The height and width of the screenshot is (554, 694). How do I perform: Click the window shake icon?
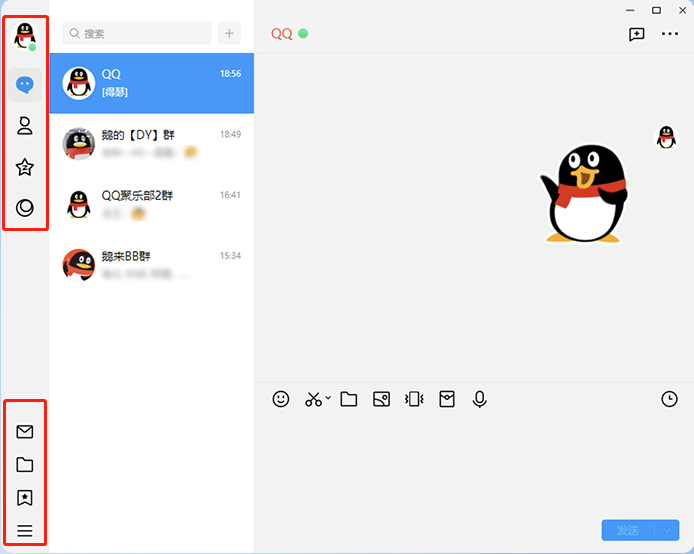tap(414, 399)
